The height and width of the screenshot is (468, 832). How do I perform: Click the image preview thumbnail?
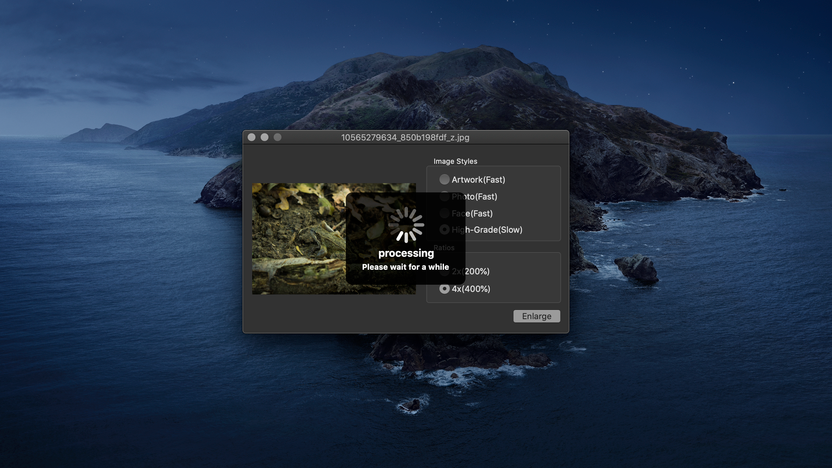(334, 239)
